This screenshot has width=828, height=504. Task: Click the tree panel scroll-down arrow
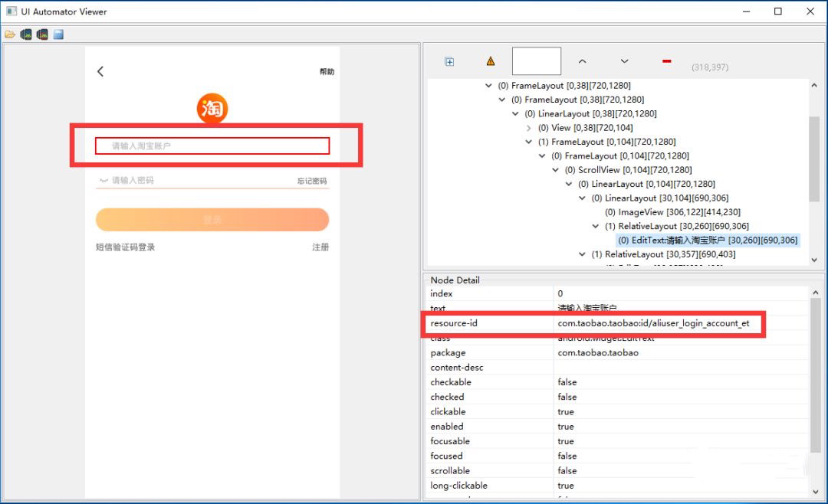814,260
